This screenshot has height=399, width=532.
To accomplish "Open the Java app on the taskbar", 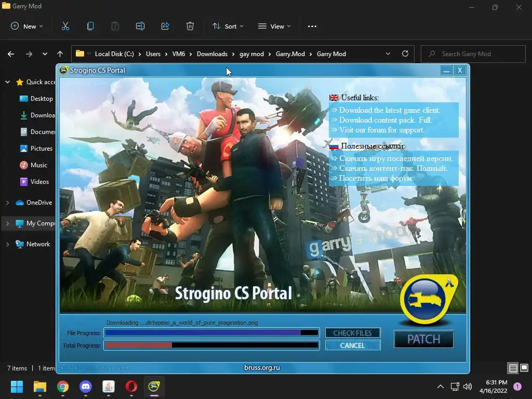I will (109, 387).
